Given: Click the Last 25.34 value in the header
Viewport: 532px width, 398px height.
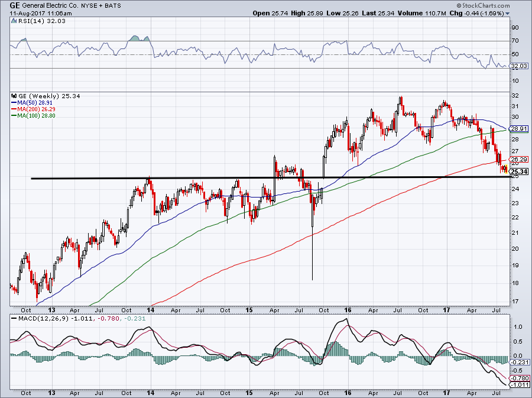Looking at the screenshot, I should [x=378, y=13].
